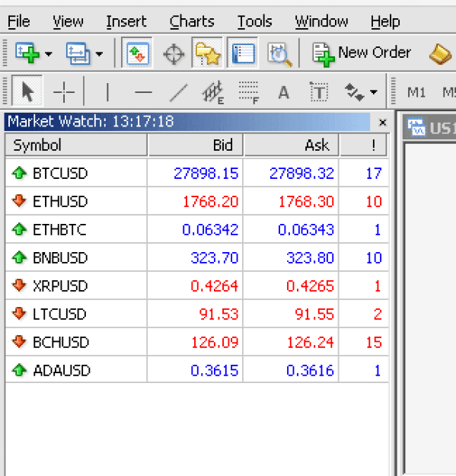This screenshot has width=456, height=476.
Task: Select the Crosshair tool
Action: click(x=64, y=91)
